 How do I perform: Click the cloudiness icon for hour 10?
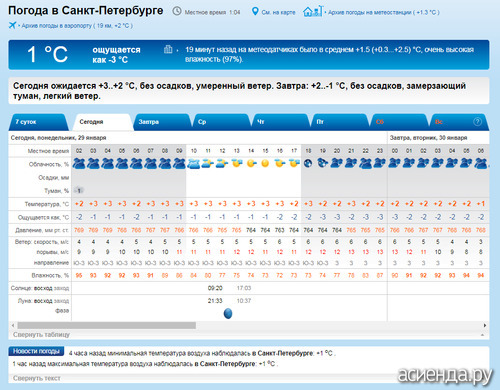click(x=194, y=163)
